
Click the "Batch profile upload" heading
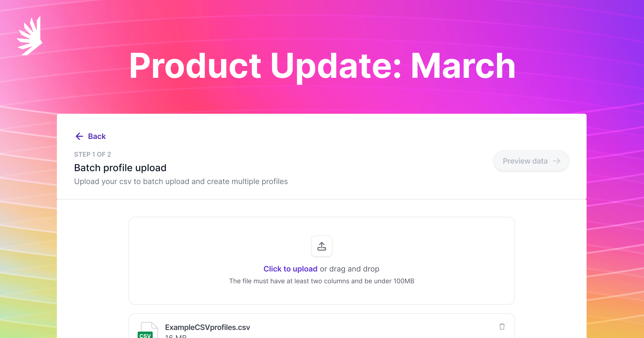120,168
